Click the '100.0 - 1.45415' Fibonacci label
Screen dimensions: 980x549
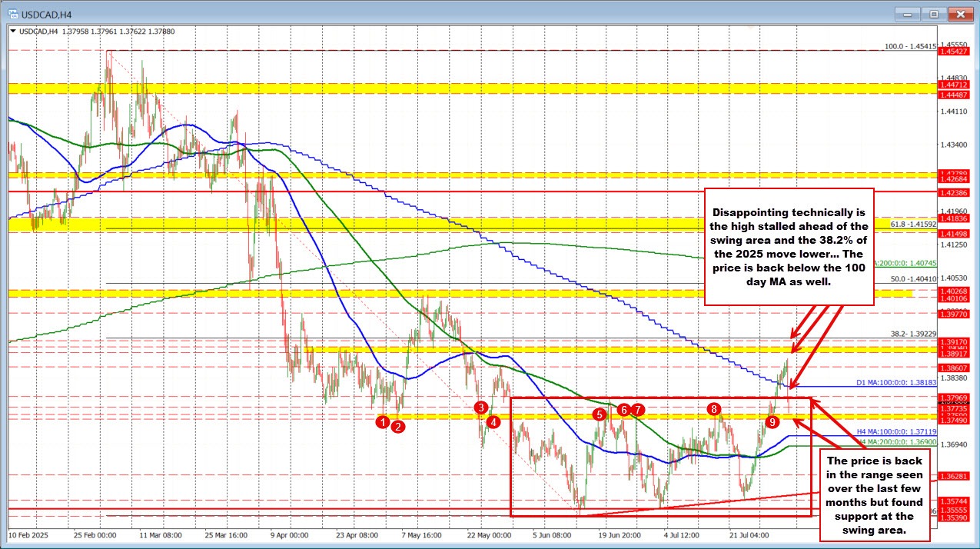click(x=911, y=46)
